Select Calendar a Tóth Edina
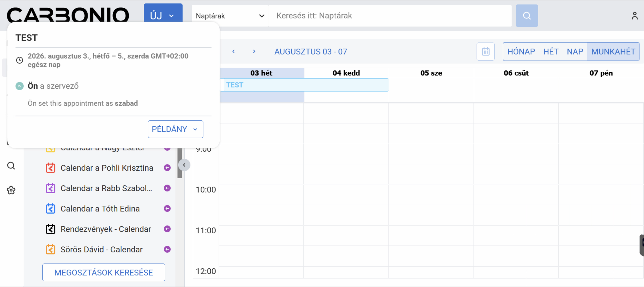644x287 pixels. click(100, 209)
